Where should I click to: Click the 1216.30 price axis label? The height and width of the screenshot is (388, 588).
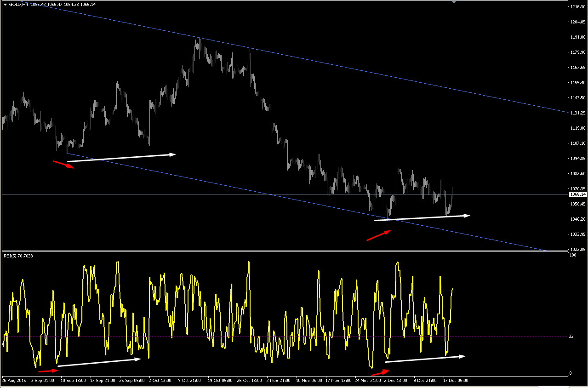point(577,7)
